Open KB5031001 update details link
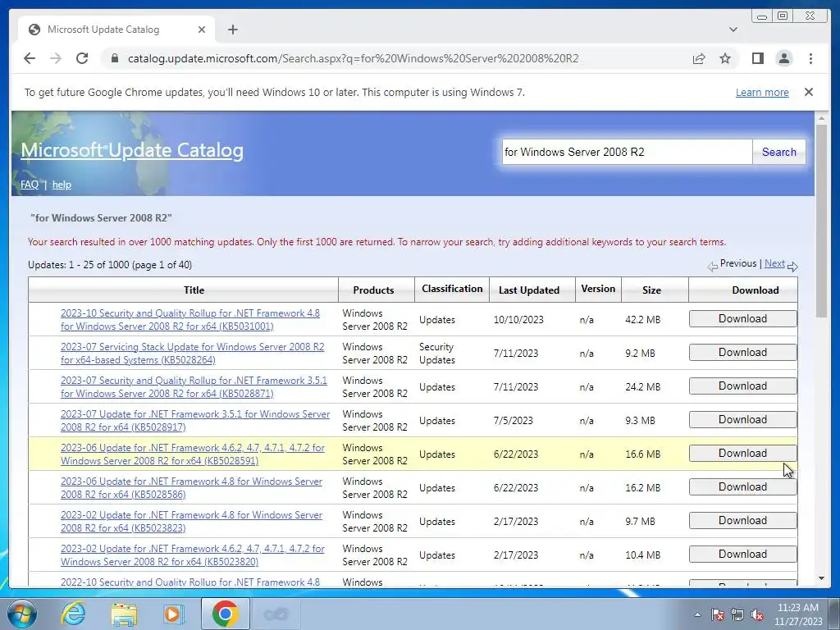The image size is (840, 630). pyautogui.click(x=190, y=320)
